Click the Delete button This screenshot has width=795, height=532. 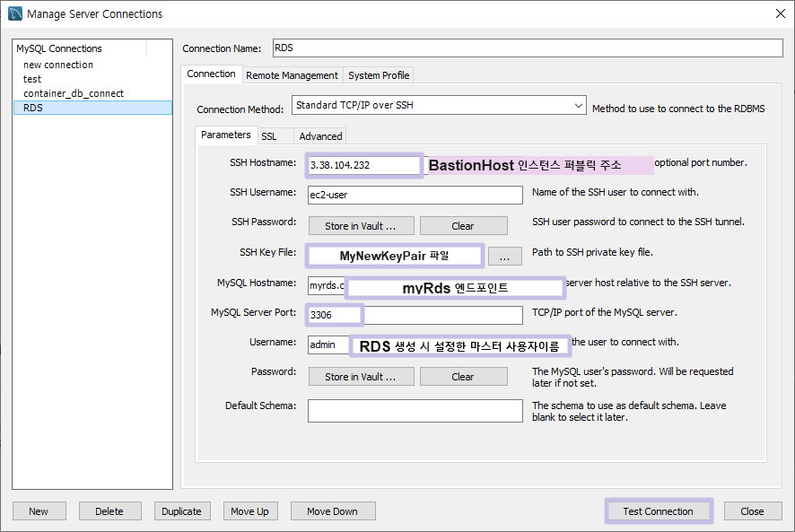(109, 511)
